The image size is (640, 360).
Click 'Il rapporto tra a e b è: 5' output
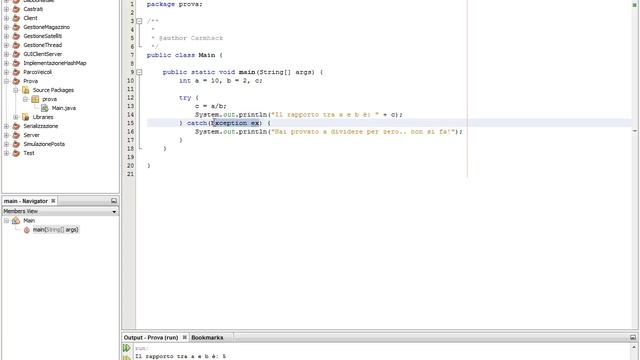(x=180, y=356)
